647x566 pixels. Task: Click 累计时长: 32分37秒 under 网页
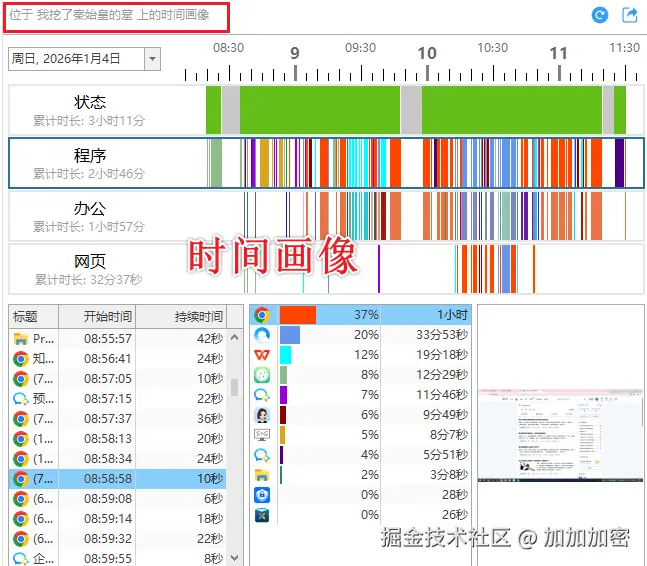pos(88,280)
